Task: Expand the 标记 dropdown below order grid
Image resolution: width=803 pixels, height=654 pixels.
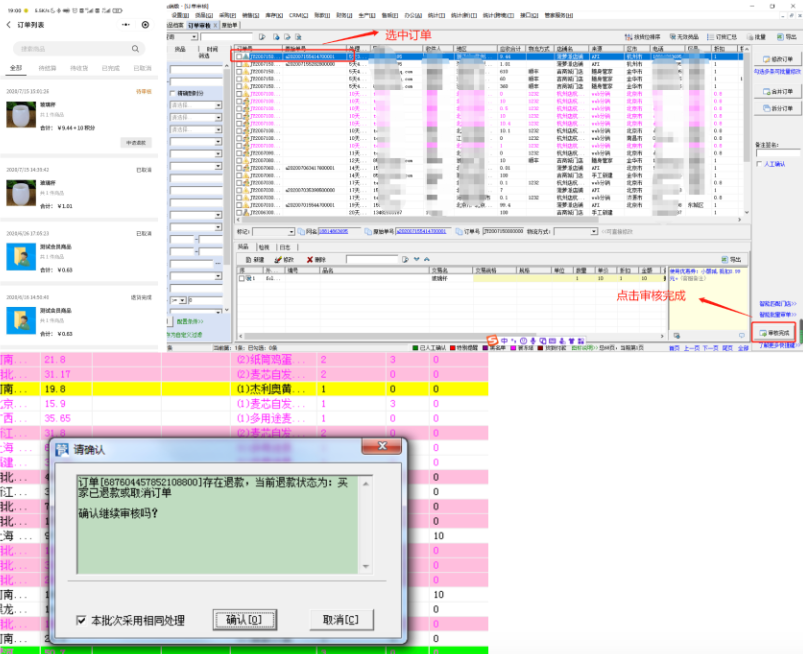Action: [291, 231]
